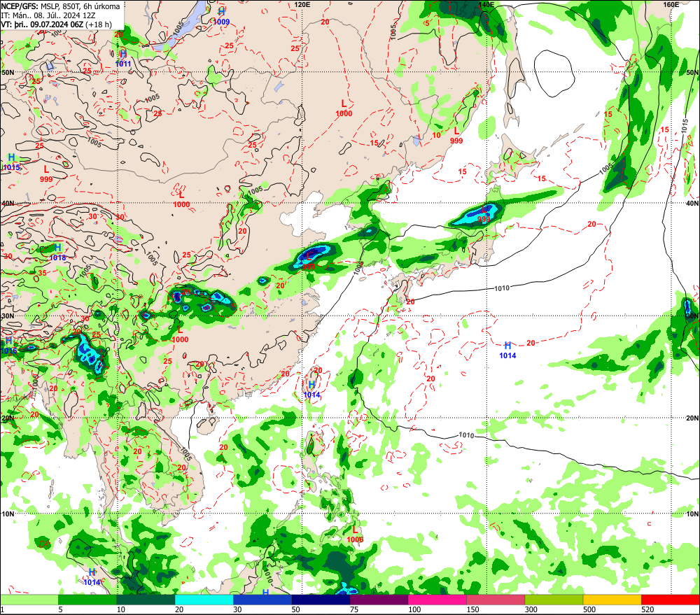Click the VT valid time +18 h line
Image resolution: width=700 pixels, height=615 pixels.
tap(56, 24)
